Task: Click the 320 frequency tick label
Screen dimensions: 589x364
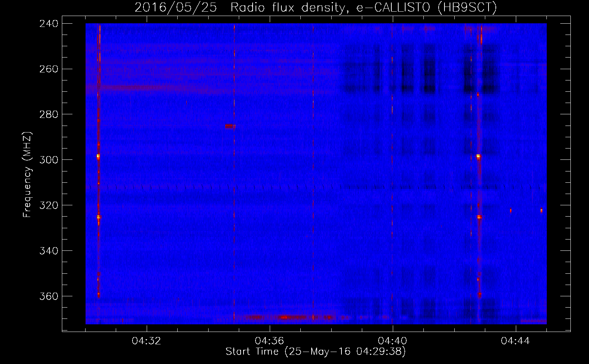Action: pyautogui.click(x=49, y=206)
